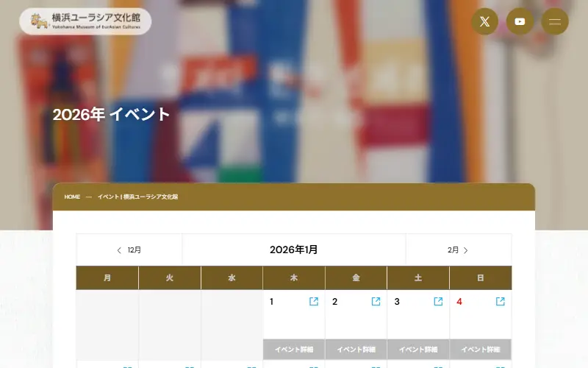This screenshot has height=368, width=588.
Task: Click the Yokohama Museum of EurAsian Cultures logo
Action: tap(85, 21)
